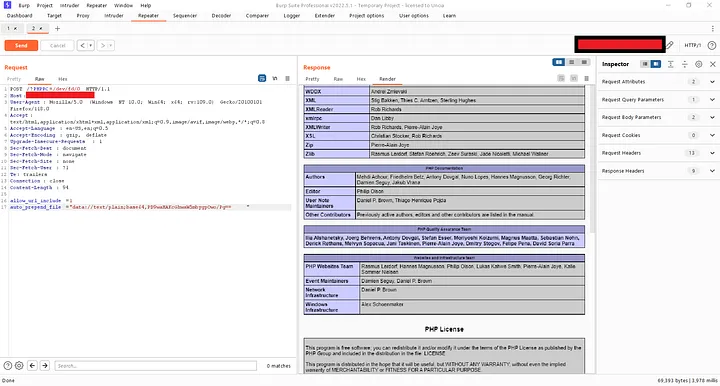Close Repeater tab 2
The width and height of the screenshot is (720, 386).
tap(40, 28)
